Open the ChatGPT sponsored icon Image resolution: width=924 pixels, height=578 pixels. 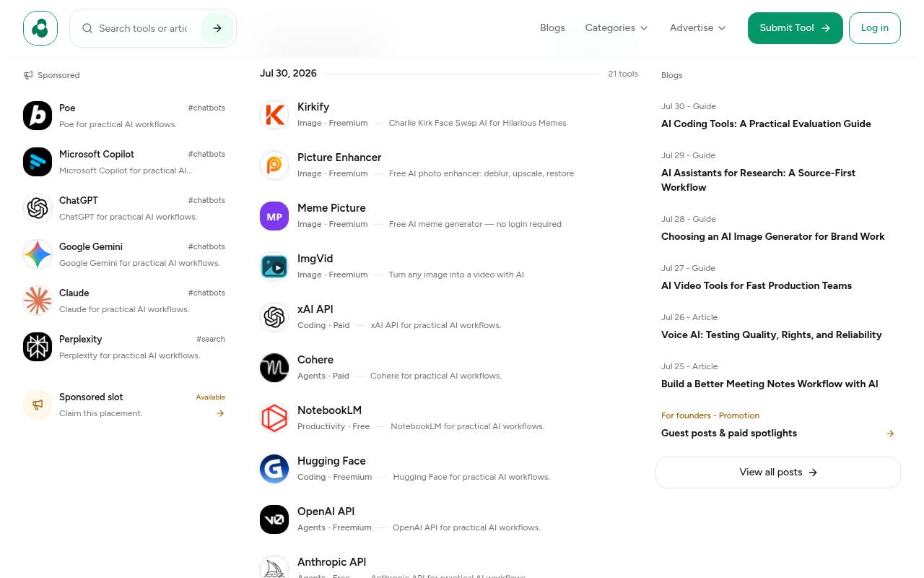(38, 208)
